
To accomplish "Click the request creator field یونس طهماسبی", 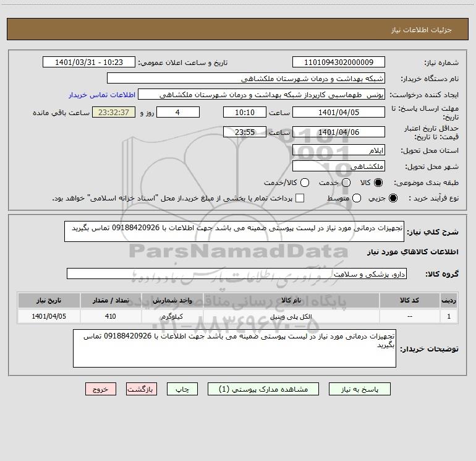I will 261,94.
